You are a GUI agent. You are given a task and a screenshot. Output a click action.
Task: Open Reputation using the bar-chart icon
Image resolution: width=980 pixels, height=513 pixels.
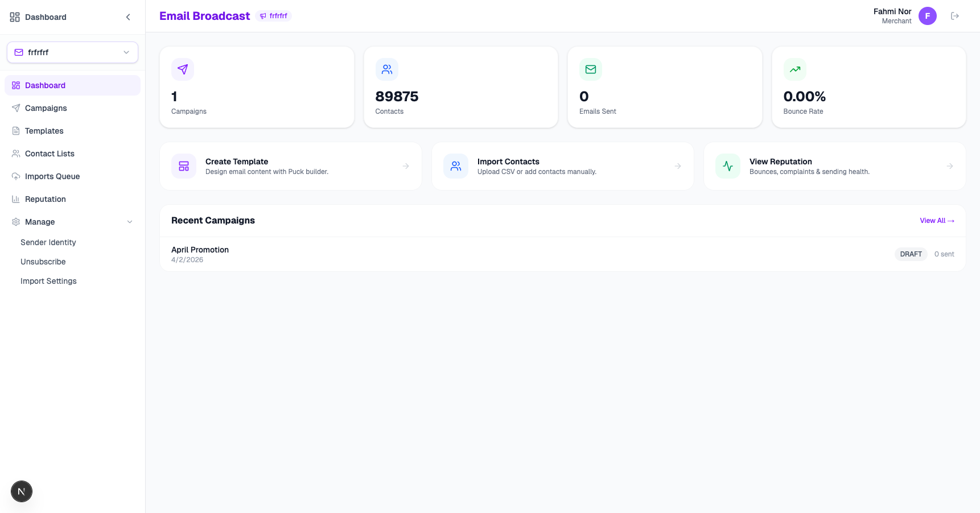[x=17, y=199]
